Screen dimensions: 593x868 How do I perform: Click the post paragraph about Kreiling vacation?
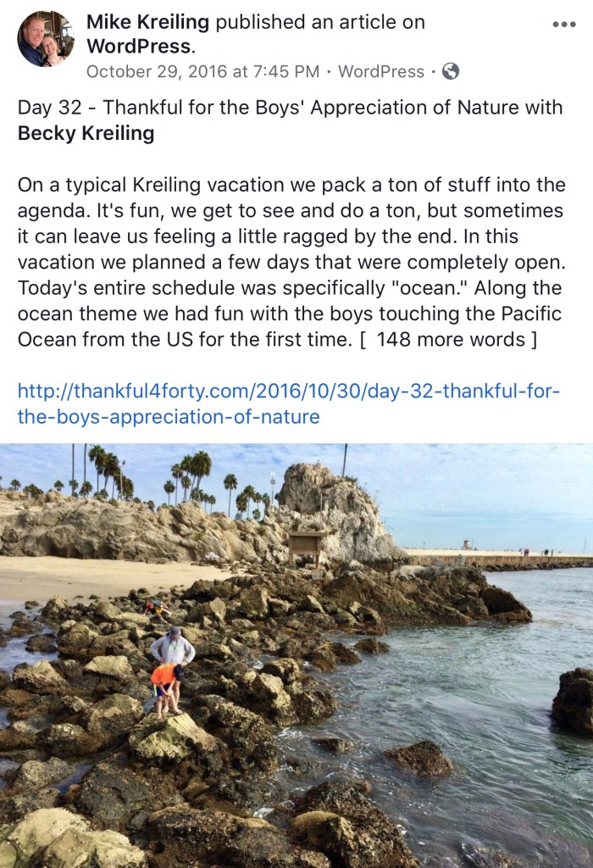click(x=288, y=261)
